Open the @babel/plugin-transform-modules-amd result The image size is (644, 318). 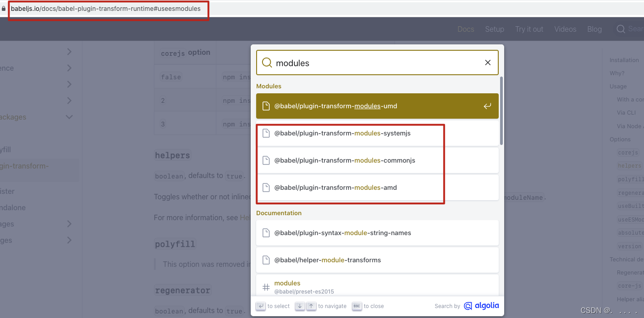click(x=377, y=188)
